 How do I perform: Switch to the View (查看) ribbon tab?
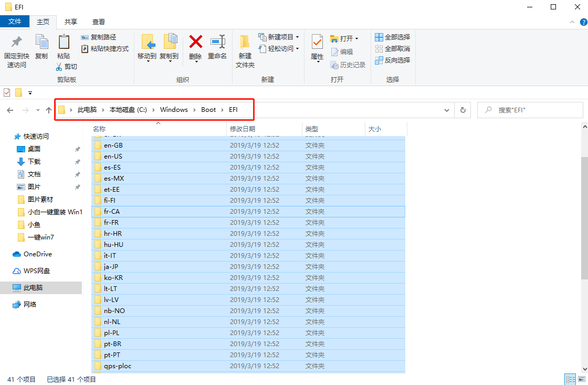pos(98,22)
